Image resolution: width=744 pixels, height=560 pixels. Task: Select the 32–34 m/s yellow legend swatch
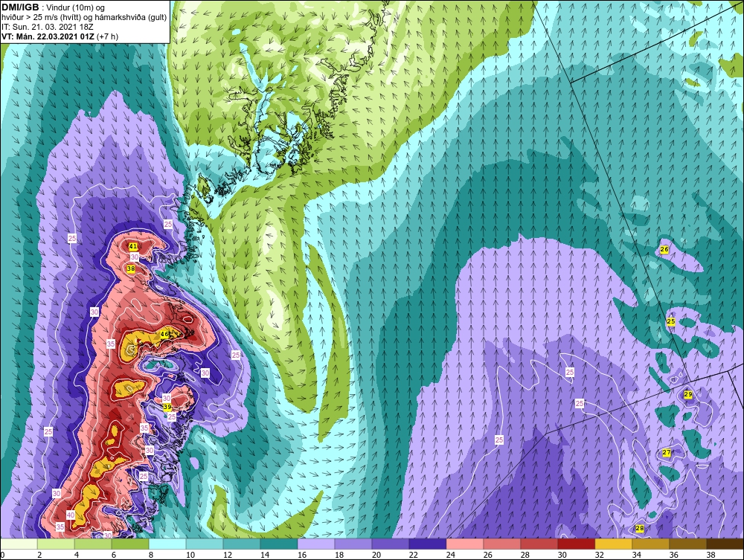pos(614,544)
